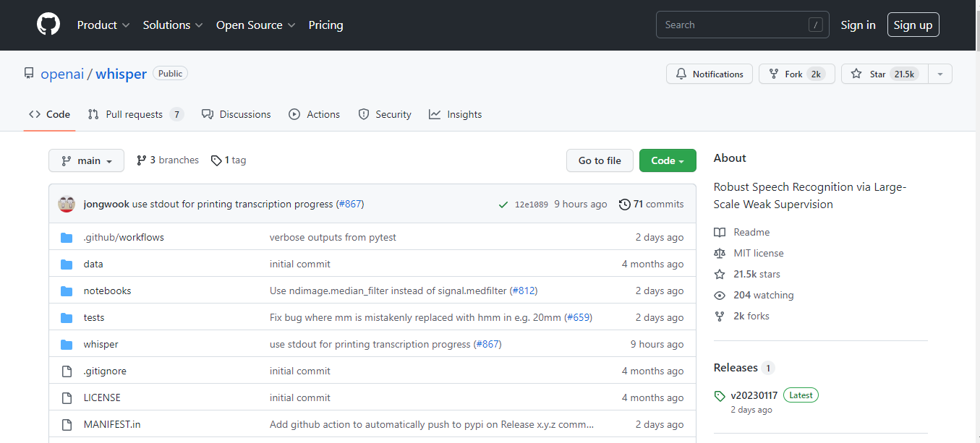
Task: Go to Pricing page
Action: coord(325,25)
